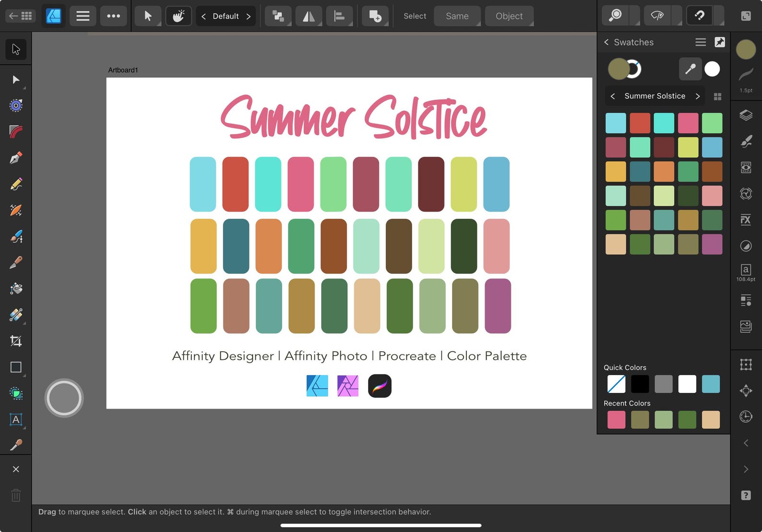This screenshot has height=532, width=762.
Task: Select the Fill bucket tool
Action: (16, 289)
